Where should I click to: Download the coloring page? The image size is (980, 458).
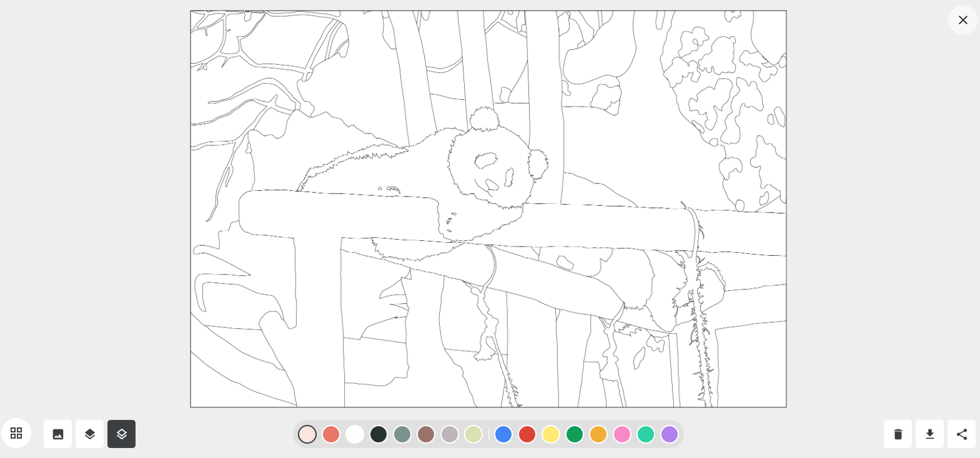coord(929,434)
